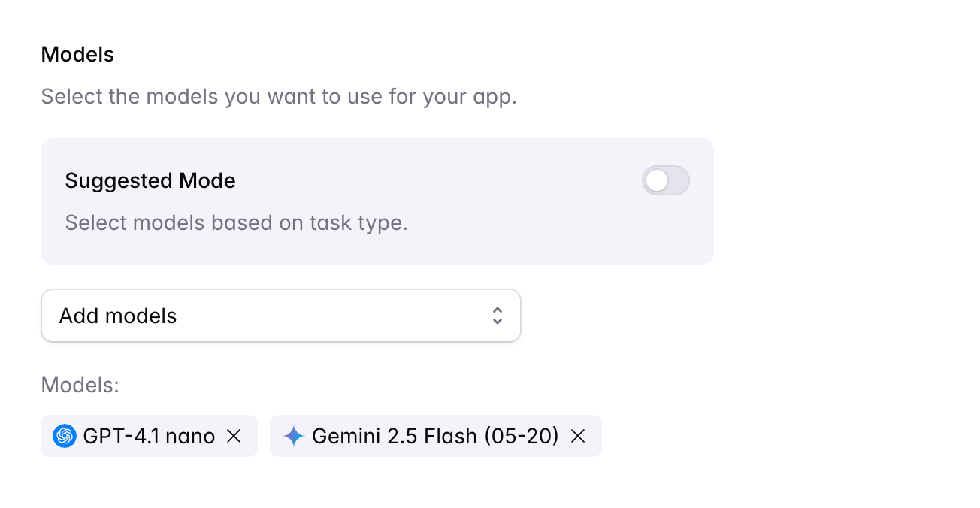This screenshot has height=508, width=980.
Task: Click the "(05-20)" version text on Gemini chip
Action: tap(522, 436)
